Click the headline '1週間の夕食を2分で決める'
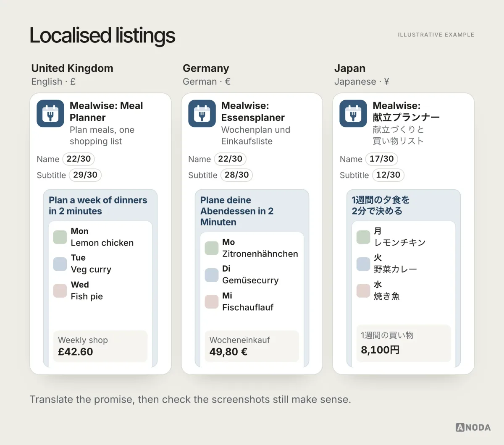This screenshot has width=504, height=445. (x=381, y=205)
